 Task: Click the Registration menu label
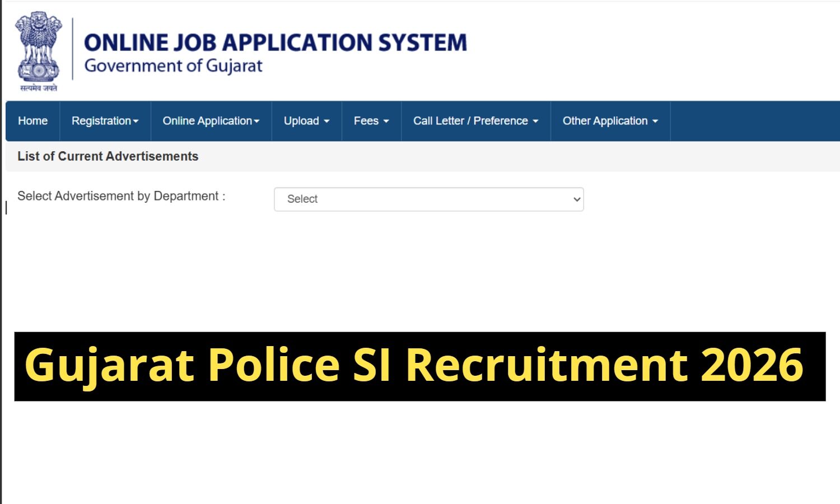pos(101,121)
